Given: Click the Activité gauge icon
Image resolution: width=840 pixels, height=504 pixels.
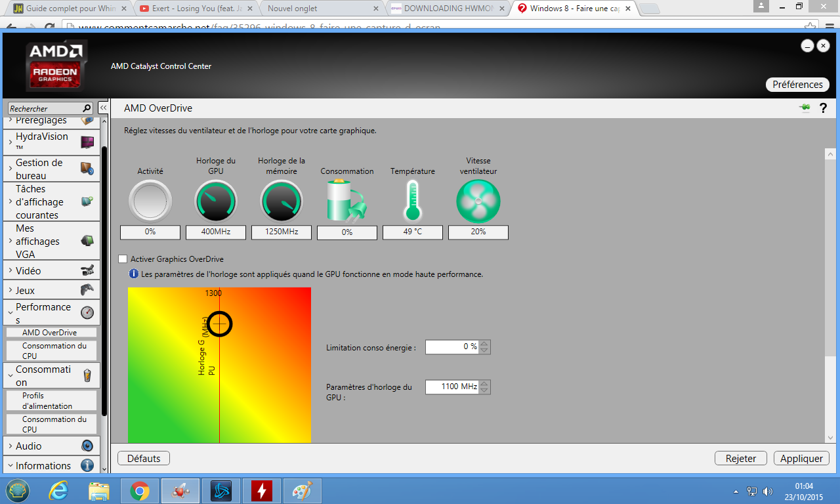Looking at the screenshot, I should (150, 201).
